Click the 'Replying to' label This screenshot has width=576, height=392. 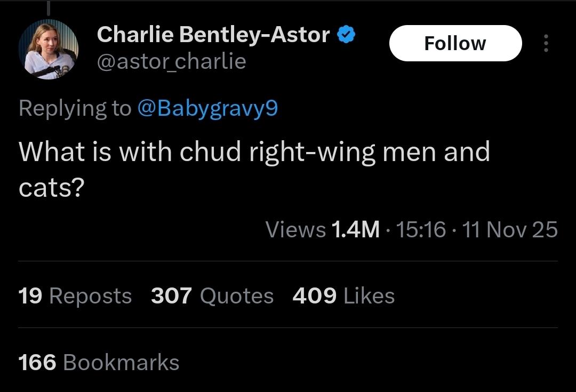tap(74, 108)
